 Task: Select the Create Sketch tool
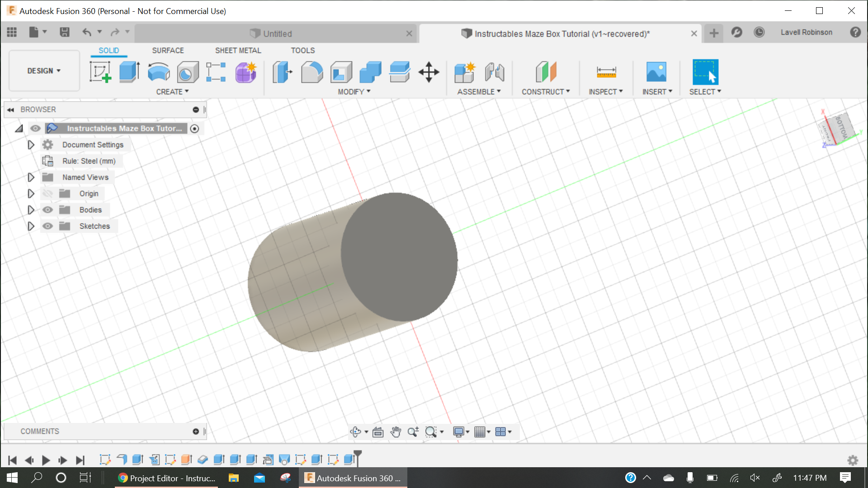pyautogui.click(x=100, y=72)
